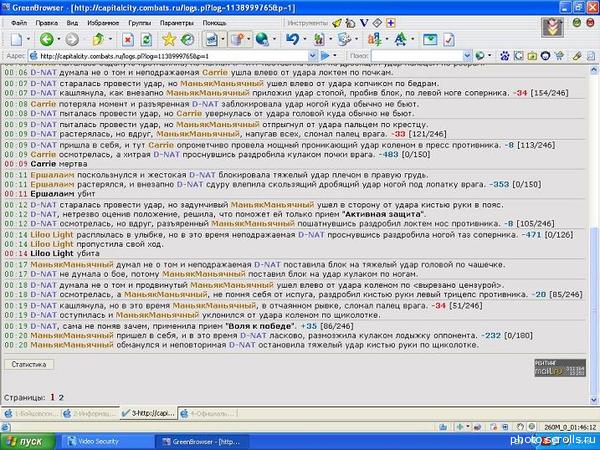600x450 pixels.
Task: Open Back button history dropdown
Action: (58, 39)
